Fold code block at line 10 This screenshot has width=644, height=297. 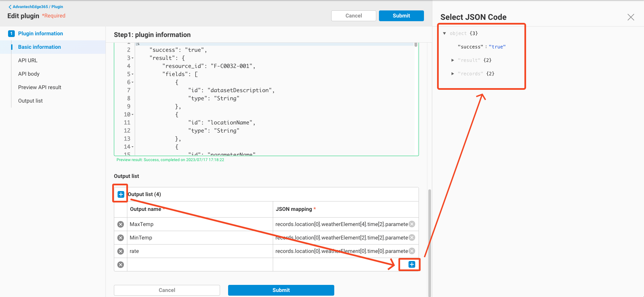click(132, 115)
